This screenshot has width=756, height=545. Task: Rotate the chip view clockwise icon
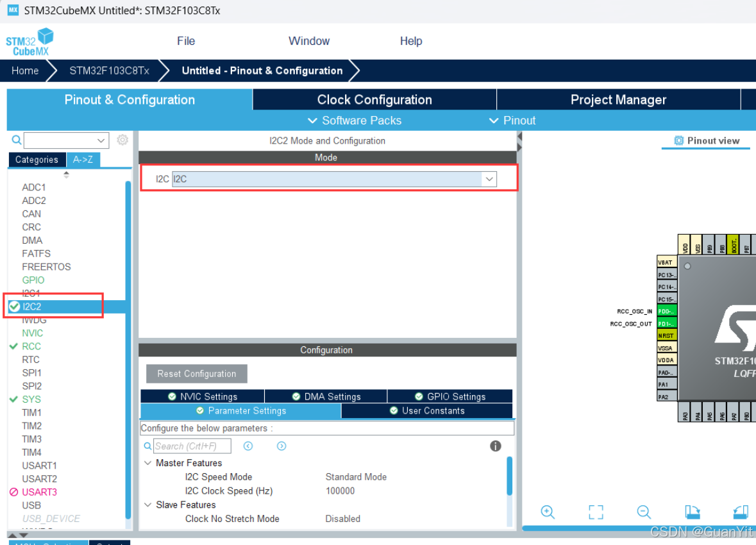coord(693,512)
